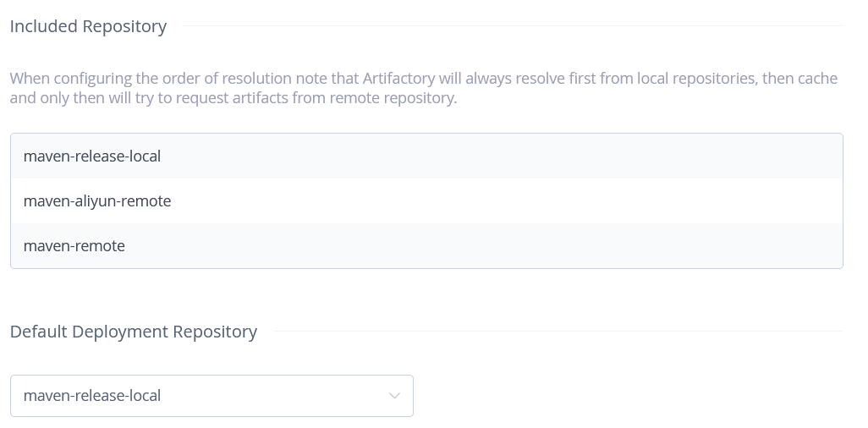Click the resolution order description paragraph
The image size is (868, 428).
(423, 88)
